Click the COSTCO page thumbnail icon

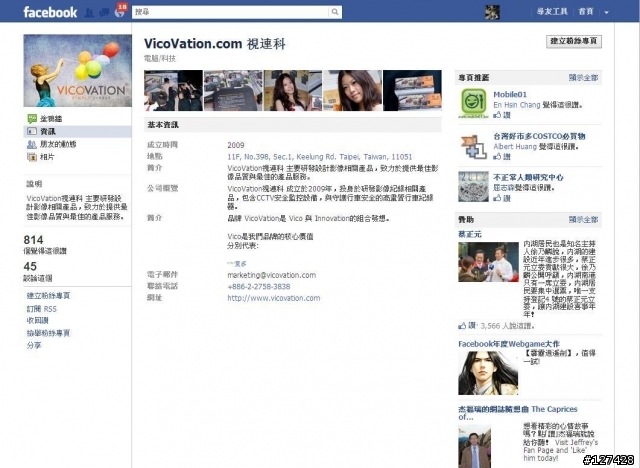473,146
